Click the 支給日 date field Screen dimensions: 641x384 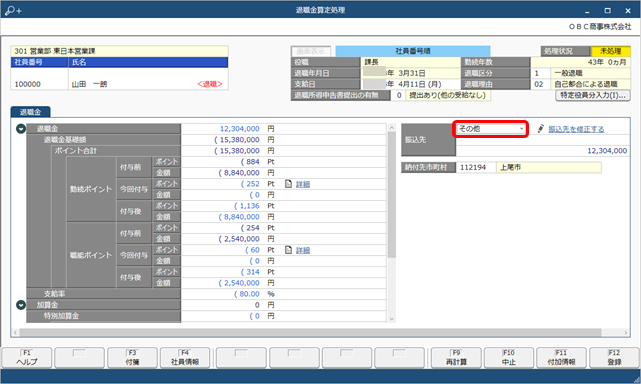click(x=410, y=84)
